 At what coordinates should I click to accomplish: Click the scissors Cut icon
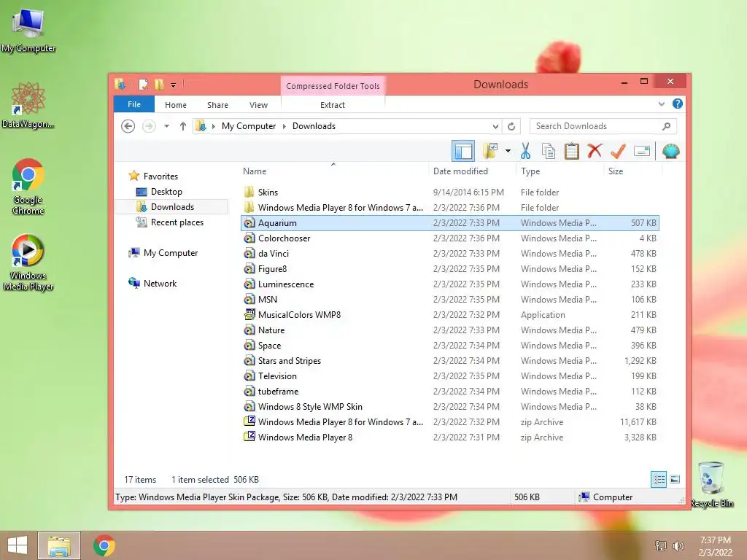[525, 152]
